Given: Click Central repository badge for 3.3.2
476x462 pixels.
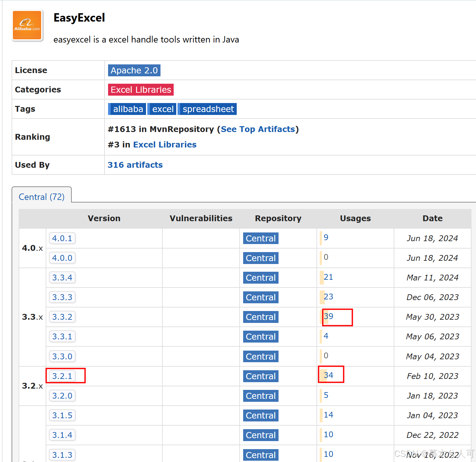Looking at the screenshot, I should (261, 317).
